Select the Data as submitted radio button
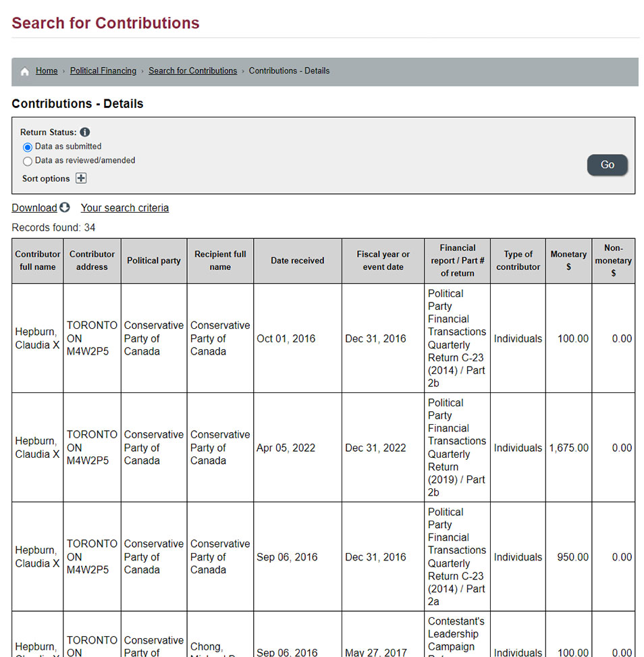The height and width of the screenshot is (657, 644). point(28,147)
